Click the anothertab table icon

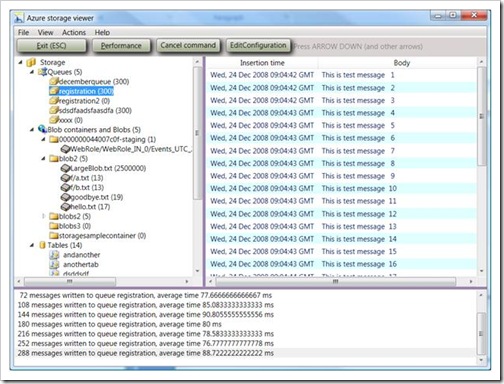pos(54,265)
